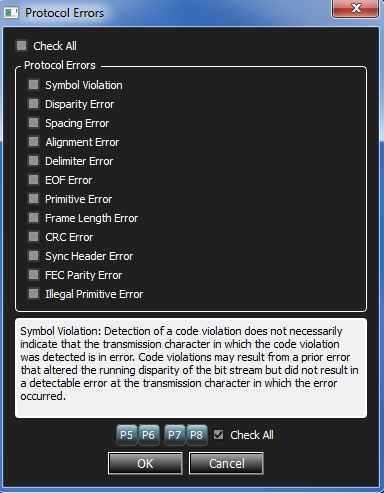Image resolution: width=384 pixels, height=493 pixels.
Task: Check the Delimiter Error option
Action: [x=33, y=161]
